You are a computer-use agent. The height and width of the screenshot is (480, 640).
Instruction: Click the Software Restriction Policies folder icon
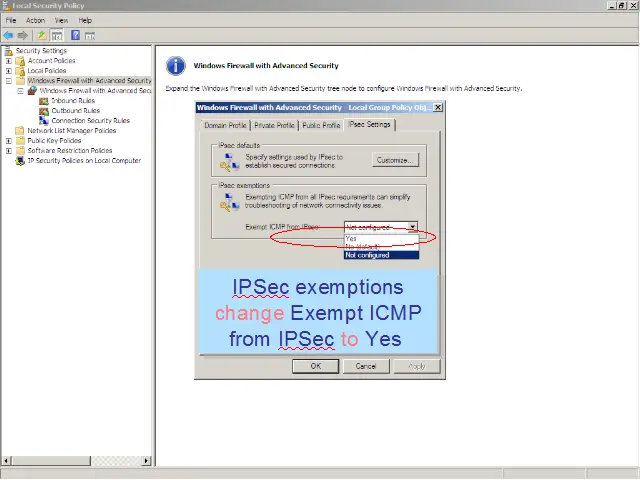20,151
